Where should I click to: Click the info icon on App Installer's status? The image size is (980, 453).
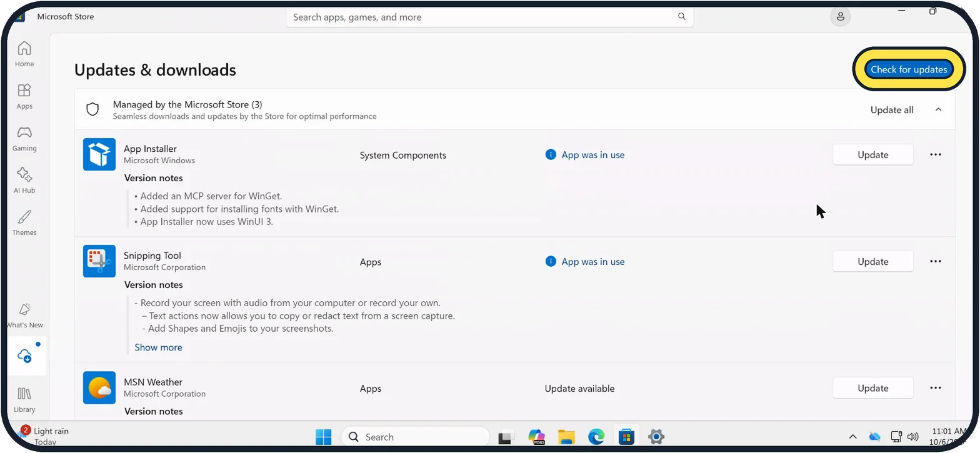(551, 155)
